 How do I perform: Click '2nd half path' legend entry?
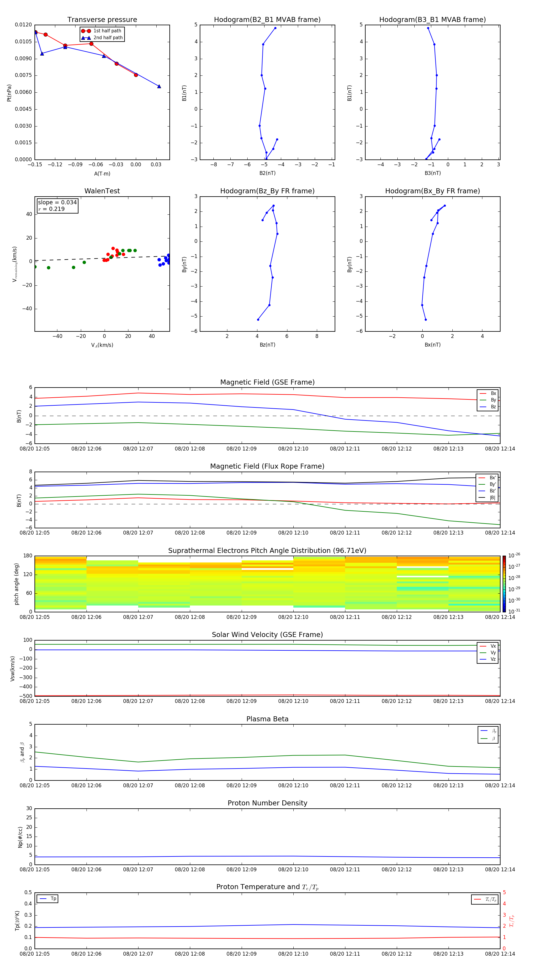pos(102,38)
